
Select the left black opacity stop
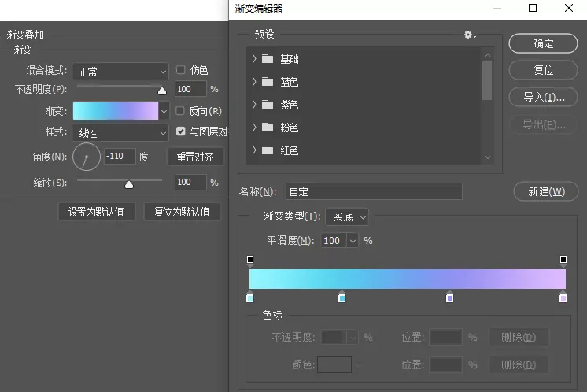click(x=250, y=261)
